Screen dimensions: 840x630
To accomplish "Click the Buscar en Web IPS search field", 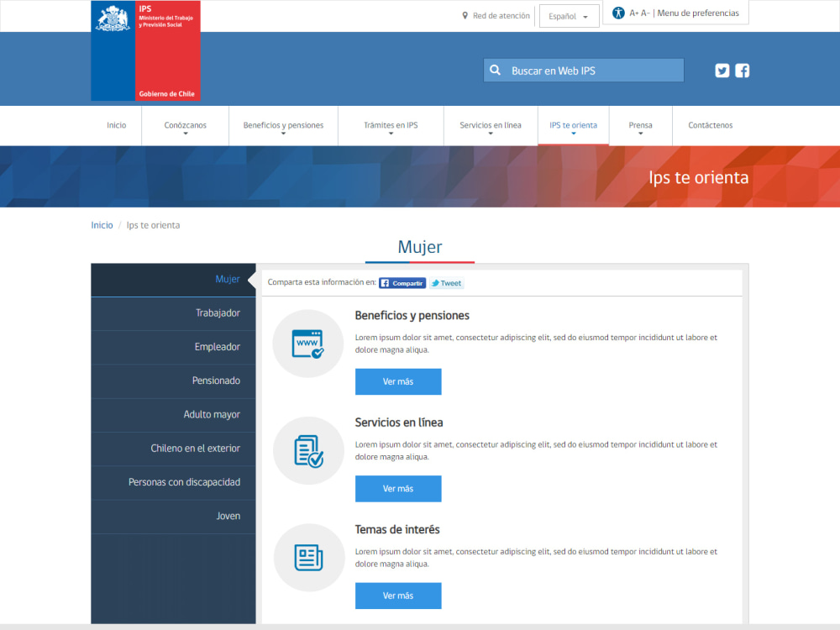I will (x=584, y=71).
